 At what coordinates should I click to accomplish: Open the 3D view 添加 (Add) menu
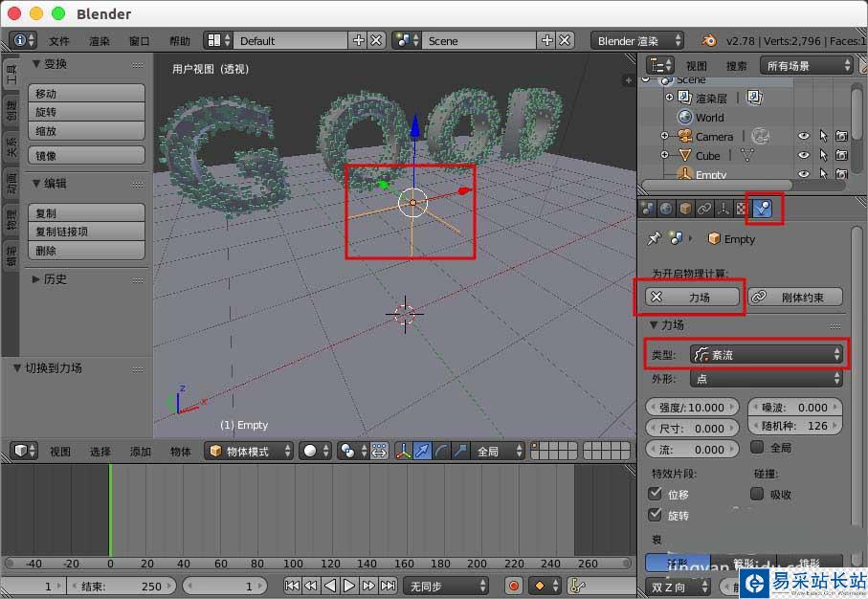tap(141, 452)
